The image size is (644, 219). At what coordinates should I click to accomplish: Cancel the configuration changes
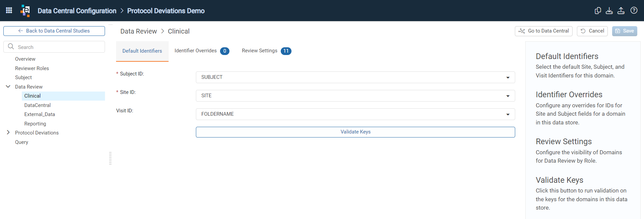(592, 31)
